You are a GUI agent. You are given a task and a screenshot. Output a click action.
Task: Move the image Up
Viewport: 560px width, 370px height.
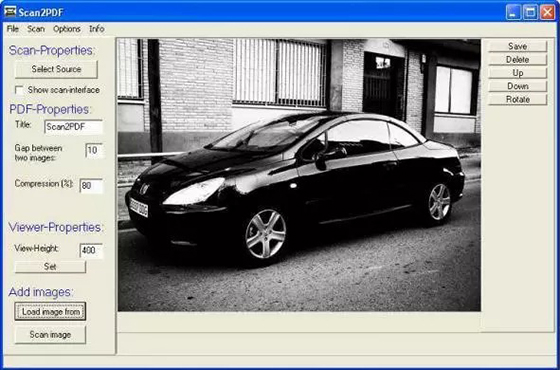tap(518, 73)
